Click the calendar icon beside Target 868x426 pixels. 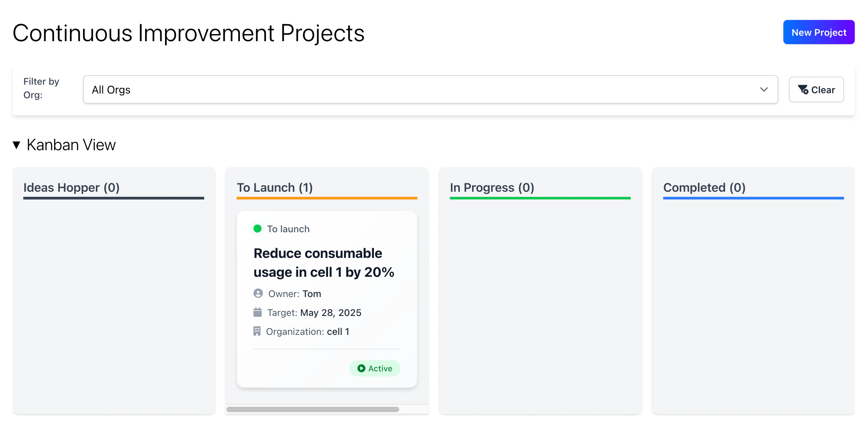coord(257,312)
